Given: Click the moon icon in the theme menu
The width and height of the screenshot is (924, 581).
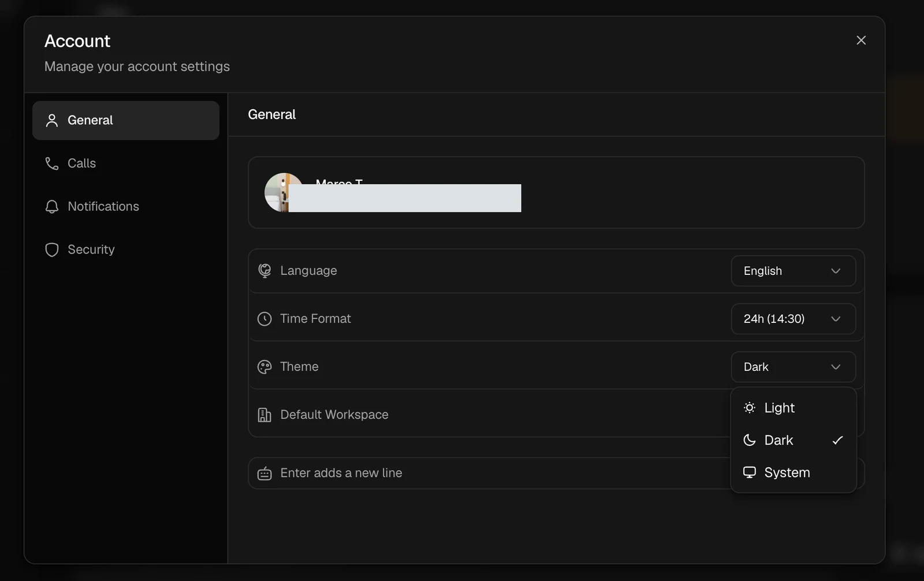Looking at the screenshot, I should point(750,440).
